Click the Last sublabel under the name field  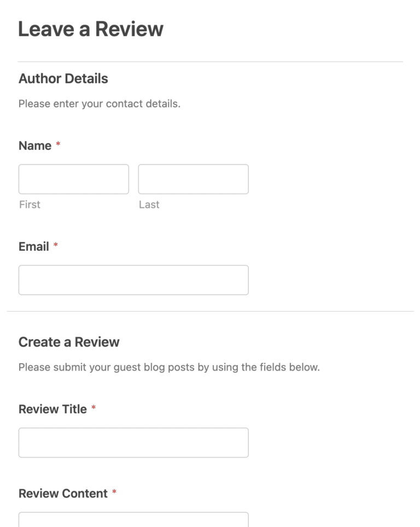coord(149,205)
